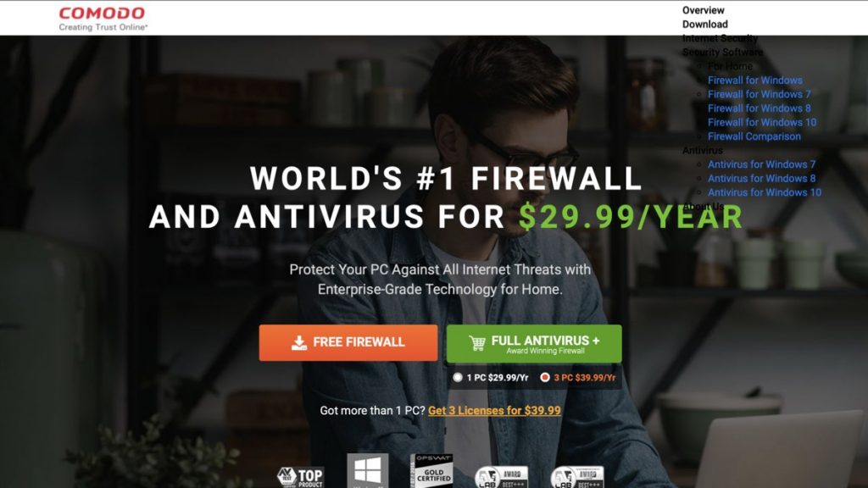
Task: Click the Full Antivirus + button
Action: (x=534, y=344)
